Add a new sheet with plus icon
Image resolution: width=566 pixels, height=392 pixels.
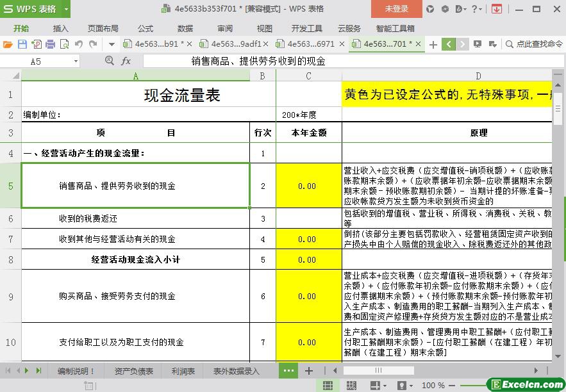click(308, 371)
